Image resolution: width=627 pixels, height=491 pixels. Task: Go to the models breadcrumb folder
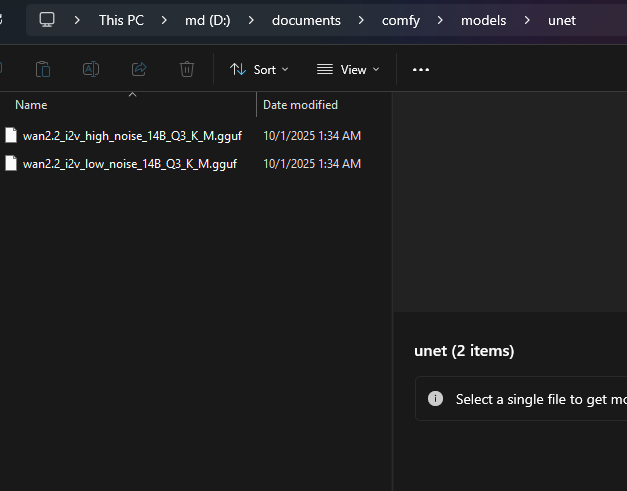(x=483, y=20)
